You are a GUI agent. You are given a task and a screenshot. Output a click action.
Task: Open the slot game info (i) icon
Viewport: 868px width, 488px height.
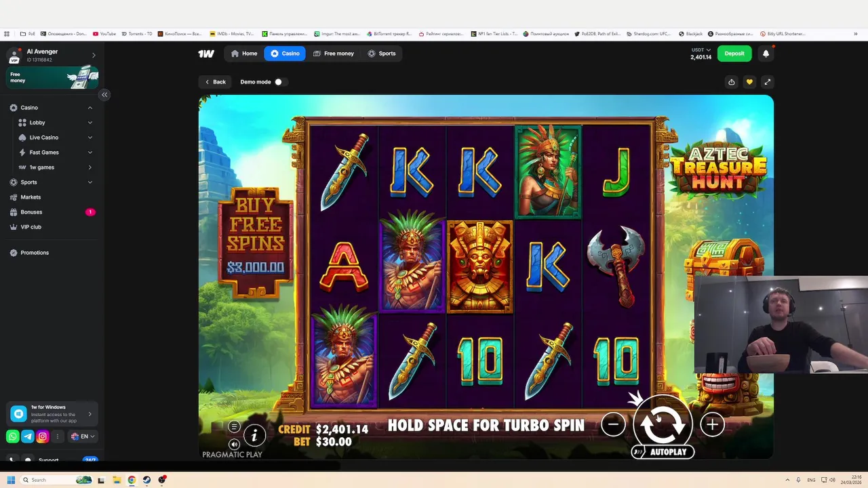[254, 434]
